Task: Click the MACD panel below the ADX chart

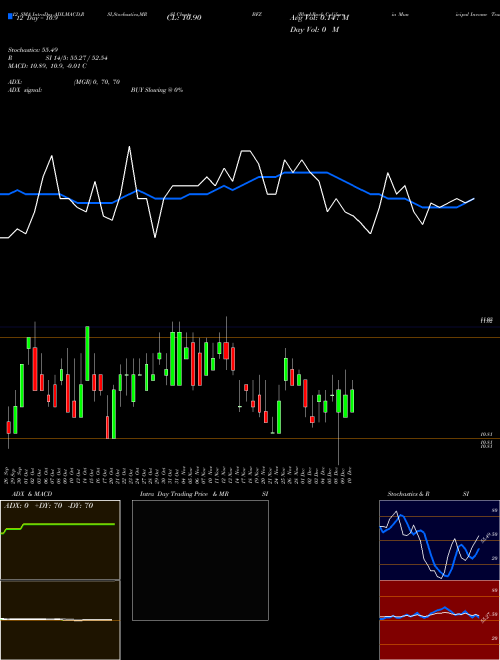Action: coord(60,620)
